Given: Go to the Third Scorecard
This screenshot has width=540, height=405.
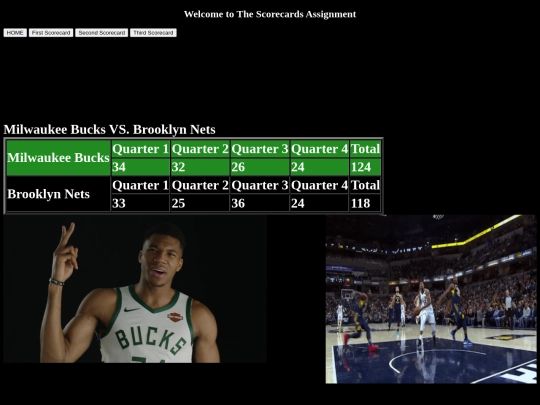Looking at the screenshot, I should tap(153, 33).
